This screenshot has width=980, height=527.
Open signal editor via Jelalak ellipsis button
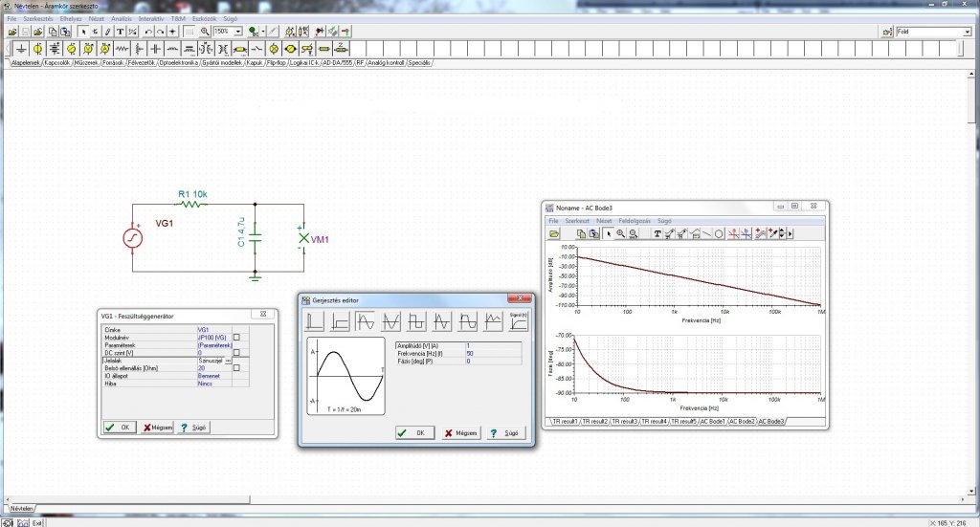pyautogui.click(x=228, y=361)
